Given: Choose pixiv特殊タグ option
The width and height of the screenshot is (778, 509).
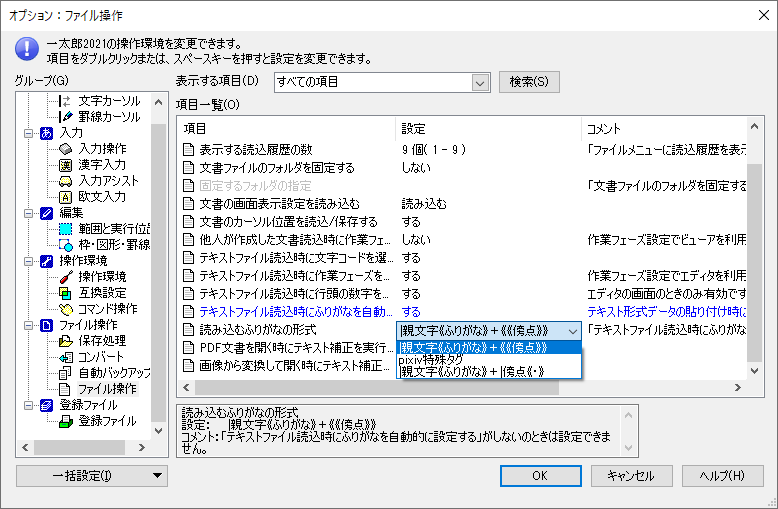Looking at the screenshot, I should 489,359.
